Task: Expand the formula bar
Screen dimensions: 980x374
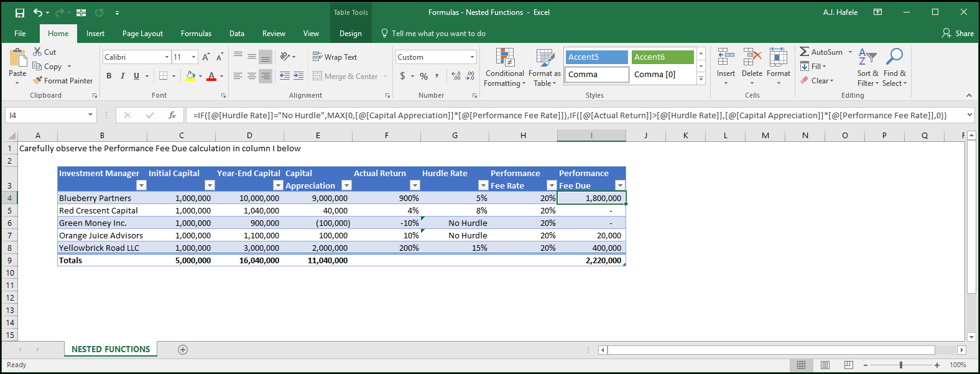Action: 969,115
